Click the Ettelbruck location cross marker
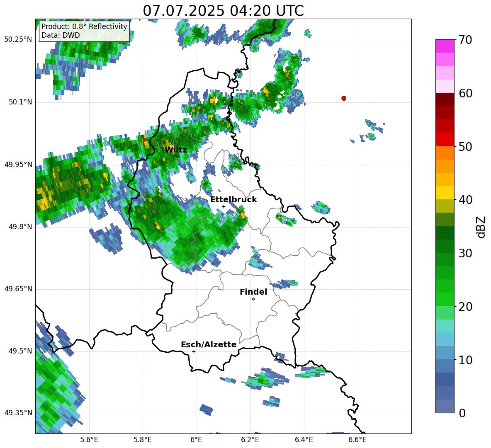Image resolution: width=491 pixels, height=448 pixels. click(224, 206)
